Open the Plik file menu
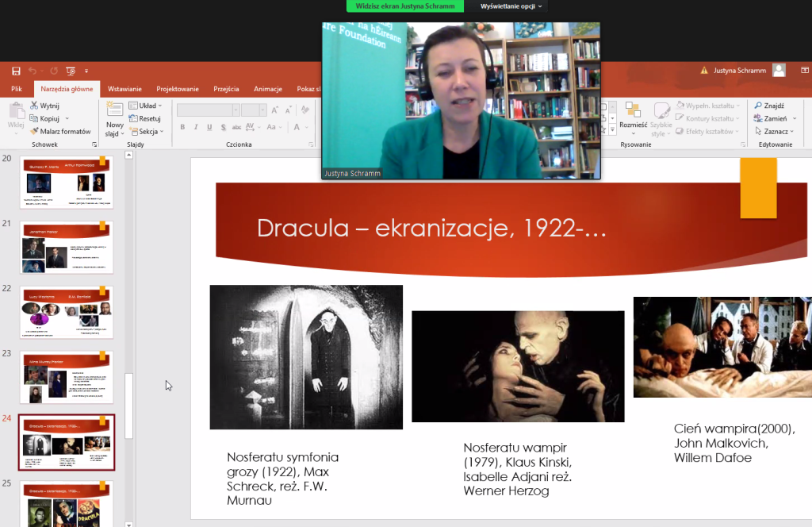Image resolution: width=812 pixels, height=527 pixels. coord(17,89)
